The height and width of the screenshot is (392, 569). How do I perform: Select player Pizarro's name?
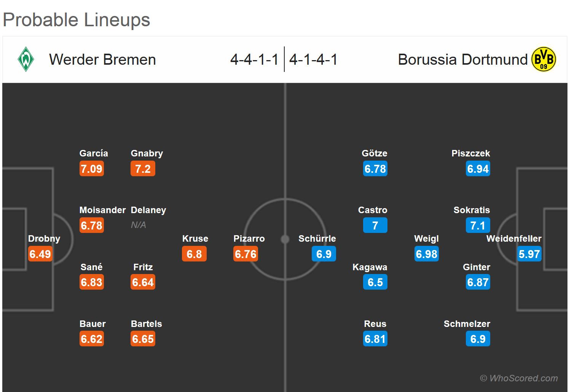[249, 239]
